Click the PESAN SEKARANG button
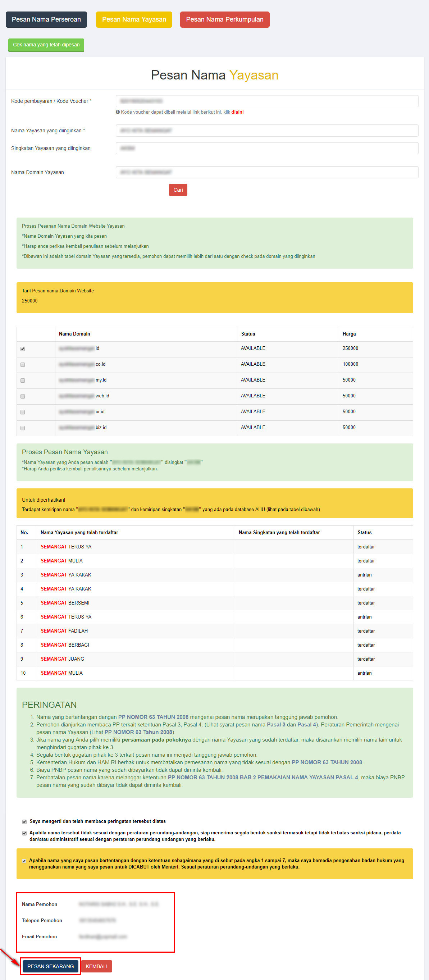 click(x=51, y=966)
